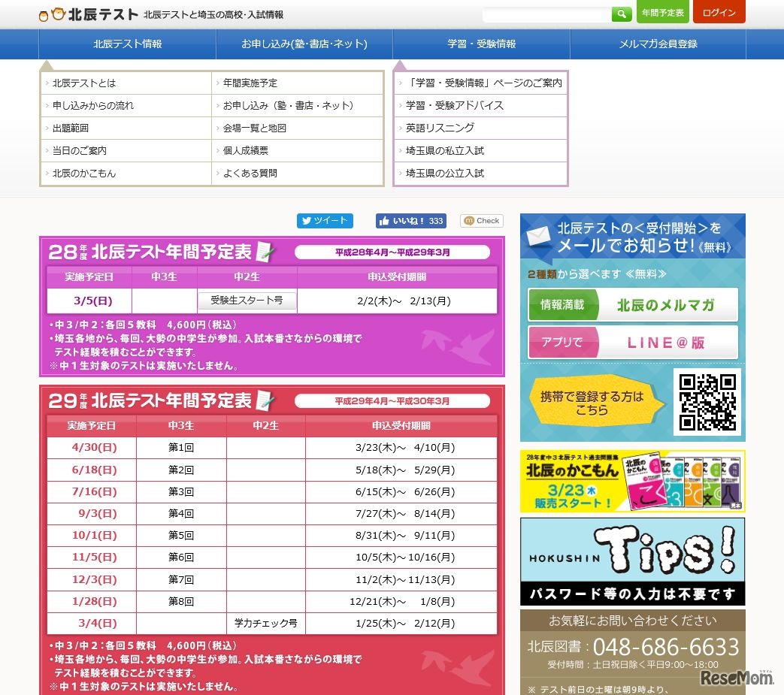Click the red ログイン button
Viewport: 784px width, 695px height.
(x=719, y=12)
